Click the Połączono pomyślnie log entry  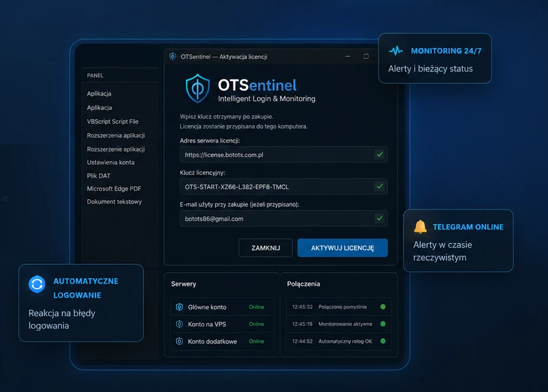[342, 307]
